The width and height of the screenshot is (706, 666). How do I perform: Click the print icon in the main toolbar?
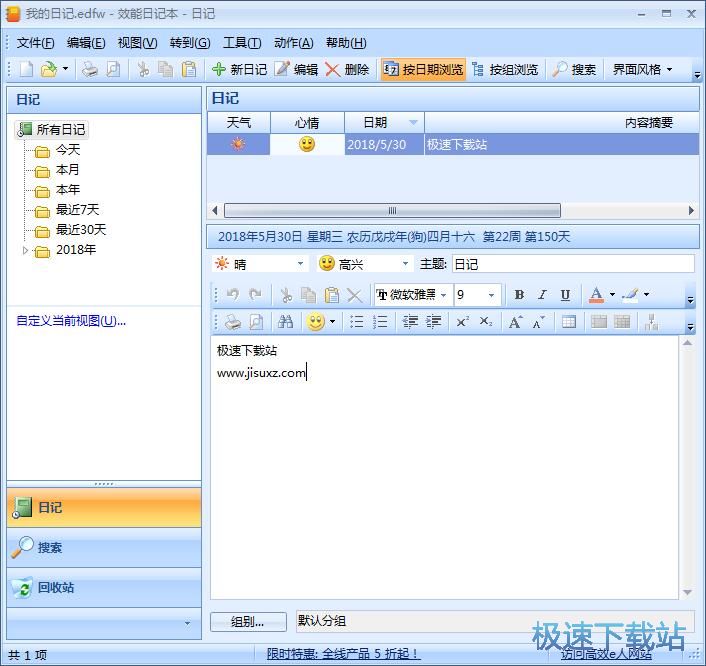[x=90, y=69]
